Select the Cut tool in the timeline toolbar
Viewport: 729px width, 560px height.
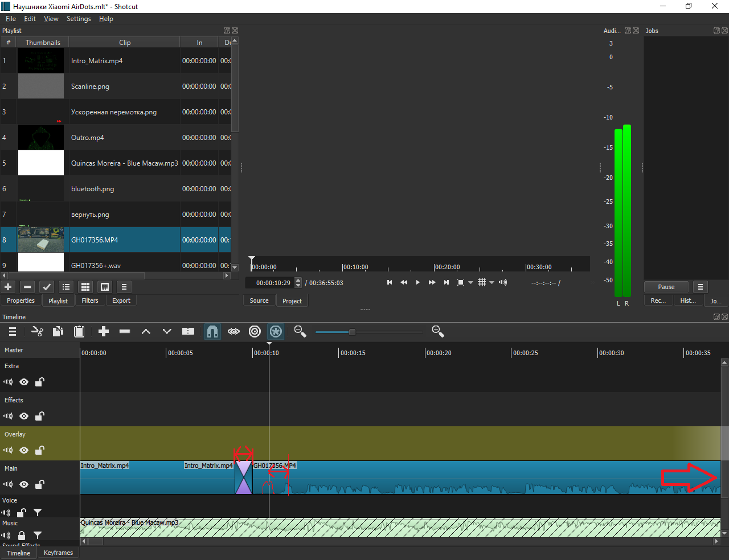point(37,331)
